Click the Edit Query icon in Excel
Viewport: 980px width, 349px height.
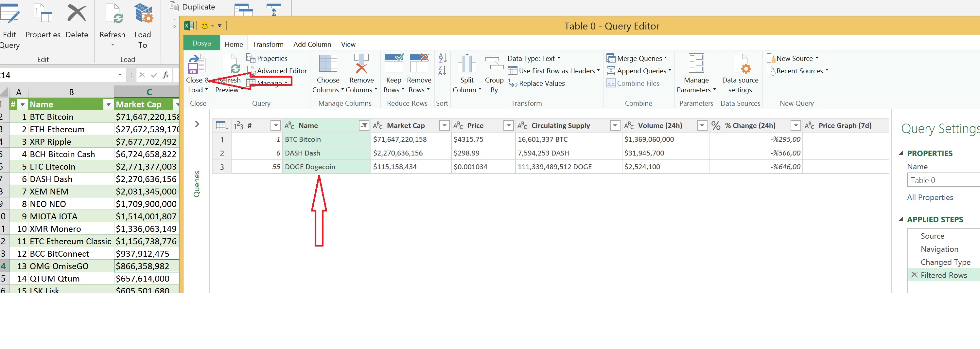pyautogui.click(x=10, y=14)
